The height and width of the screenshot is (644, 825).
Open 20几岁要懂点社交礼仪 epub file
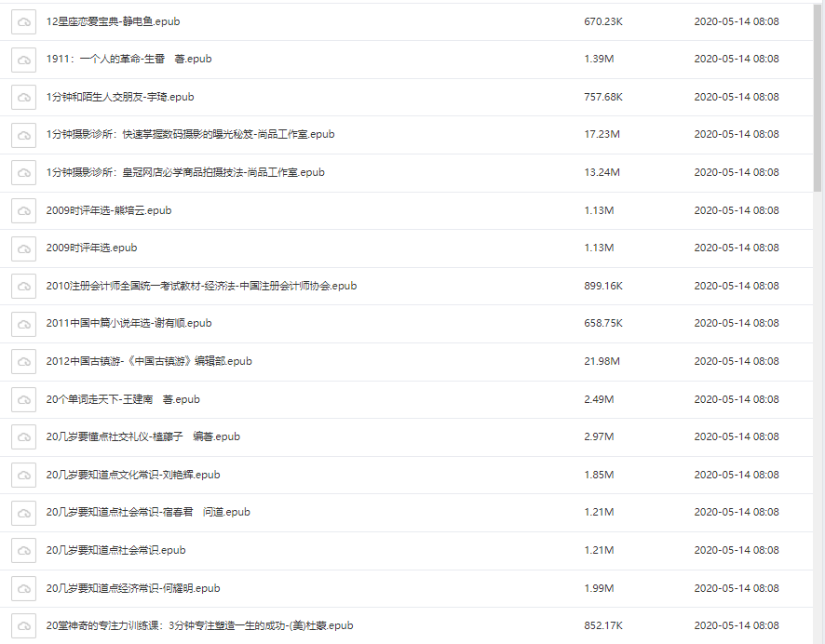point(143,436)
